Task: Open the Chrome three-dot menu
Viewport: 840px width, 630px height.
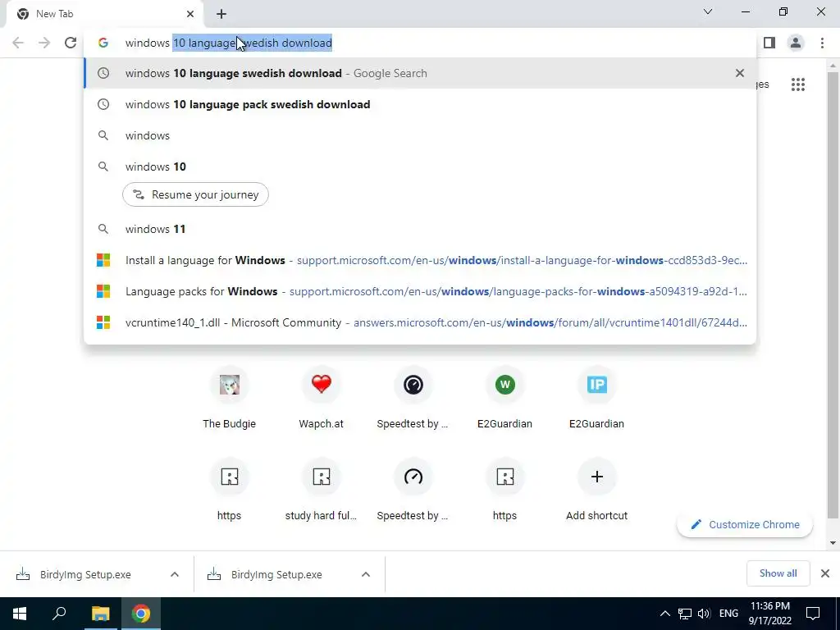Action: click(822, 43)
